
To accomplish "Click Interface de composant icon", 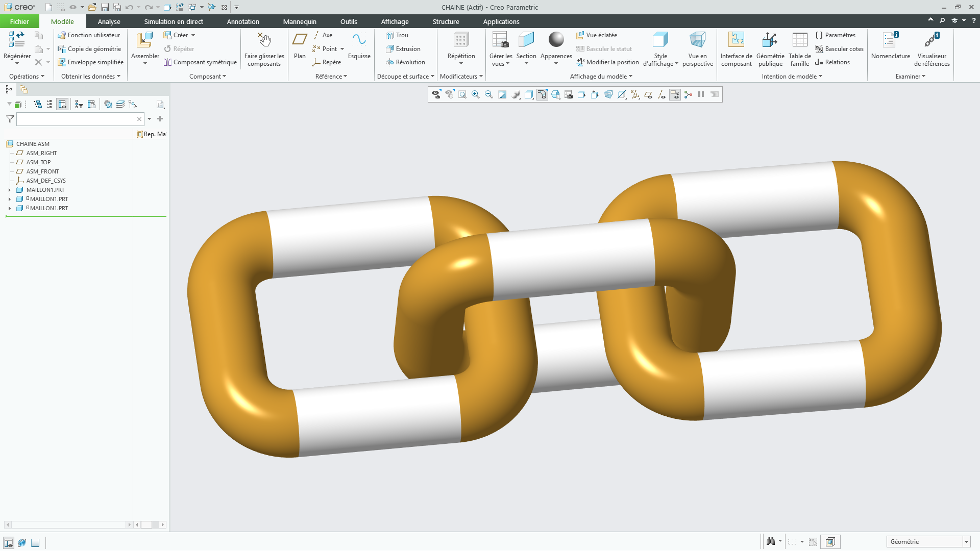I will click(x=736, y=40).
